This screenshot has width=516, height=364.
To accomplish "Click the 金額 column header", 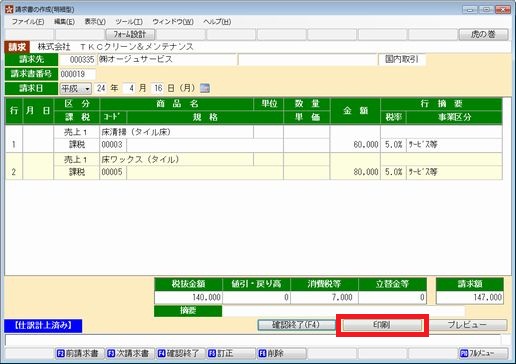I will coord(355,111).
